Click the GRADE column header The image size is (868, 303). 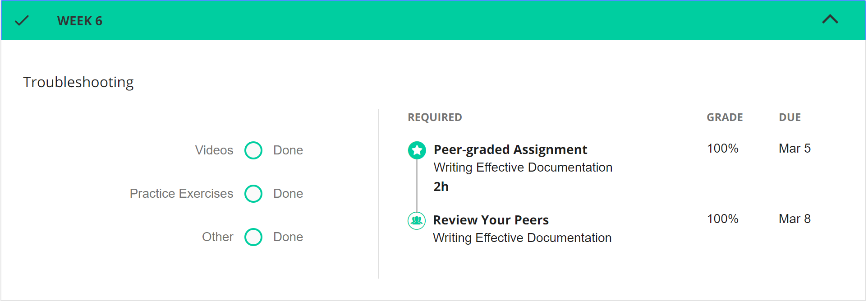[x=725, y=117]
